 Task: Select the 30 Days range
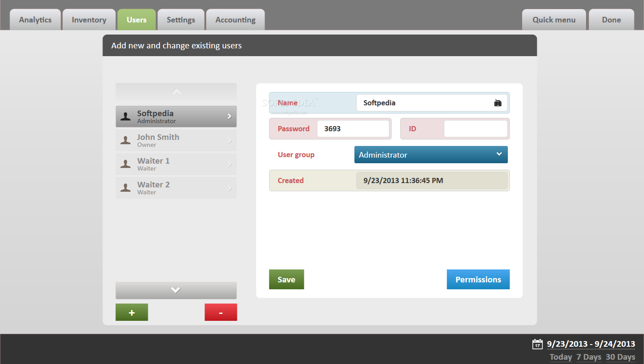click(620, 357)
